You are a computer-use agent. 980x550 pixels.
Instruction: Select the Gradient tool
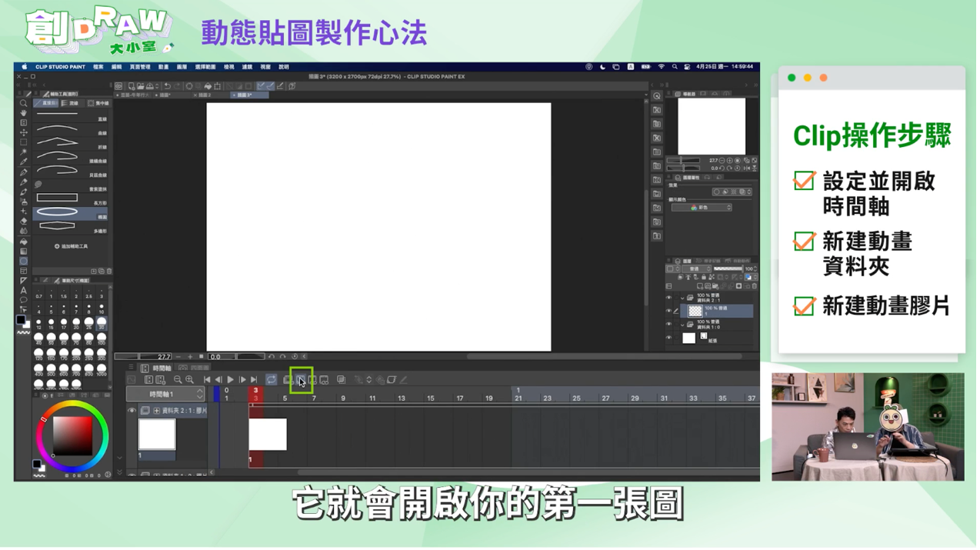[24, 251]
